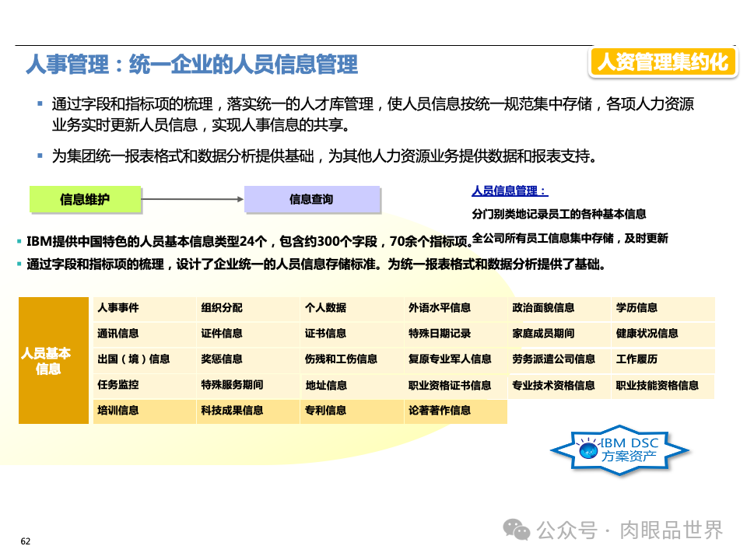
Task: Select the 组织分配 cell
Action: pyautogui.click(x=247, y=309)
